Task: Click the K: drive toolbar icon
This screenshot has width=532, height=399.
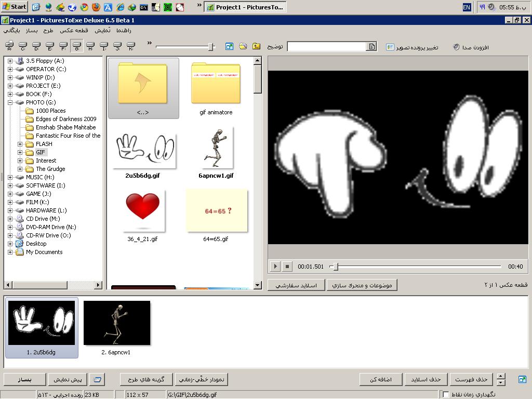Action: click(x=131, y=47)
